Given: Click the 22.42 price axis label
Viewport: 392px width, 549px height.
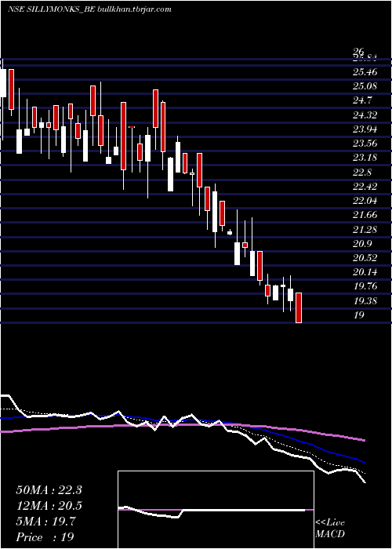Looking at the screenshot, I should [365, 187].
